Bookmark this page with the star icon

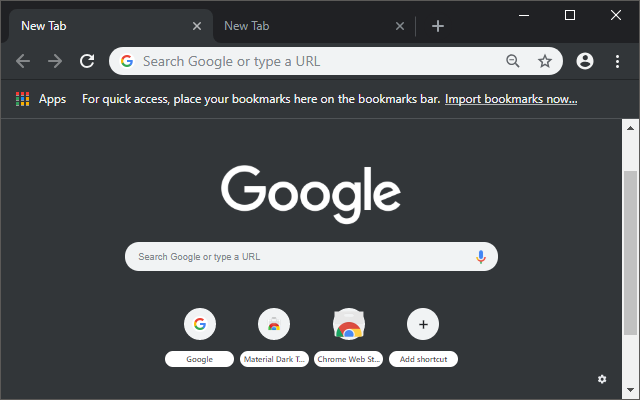[545, 61]
